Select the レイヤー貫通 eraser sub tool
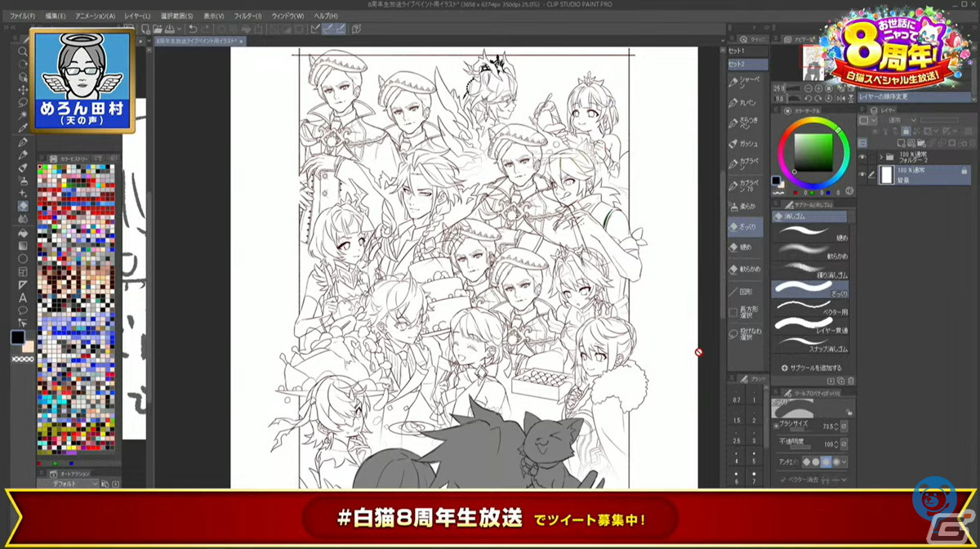This screenshot has width=980, height=549. (812, 324)
